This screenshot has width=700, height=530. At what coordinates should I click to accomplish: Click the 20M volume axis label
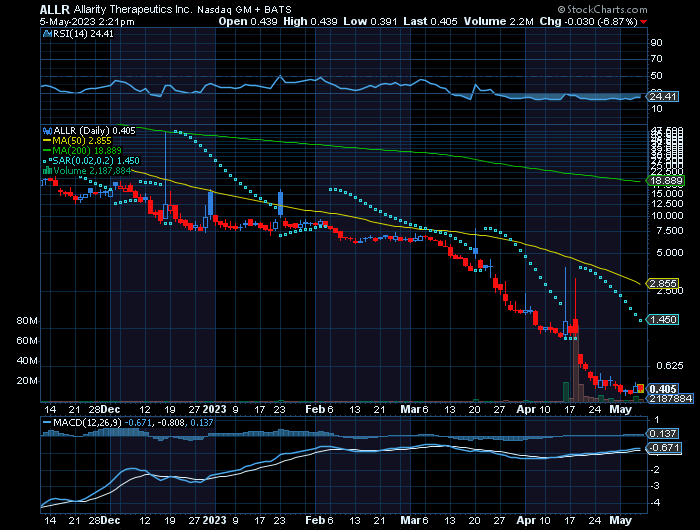[27, 381]
